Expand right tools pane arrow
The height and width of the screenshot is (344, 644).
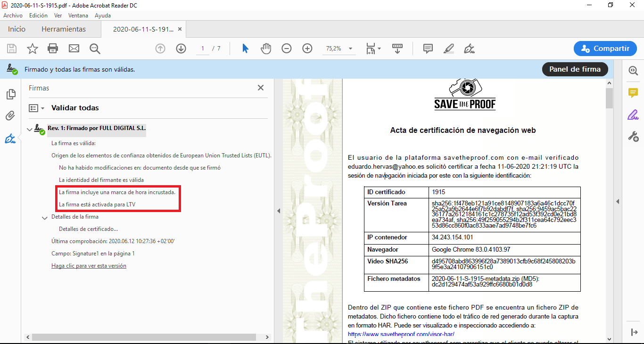[617, 202]
